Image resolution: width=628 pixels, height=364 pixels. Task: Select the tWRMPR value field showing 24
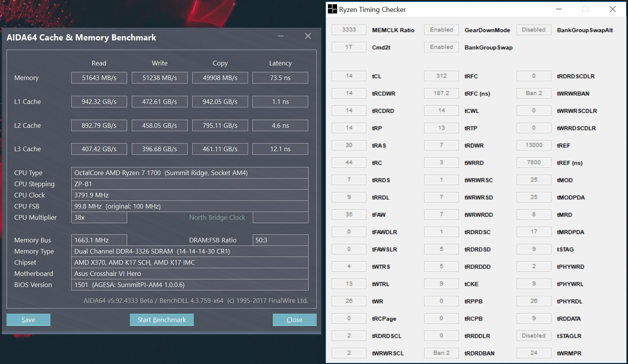534,353
